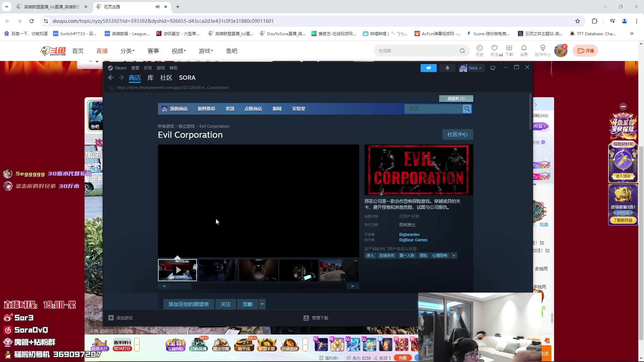644x362 pixels.
Task: Open Steam notifications bell
Action: pos(447,68)
